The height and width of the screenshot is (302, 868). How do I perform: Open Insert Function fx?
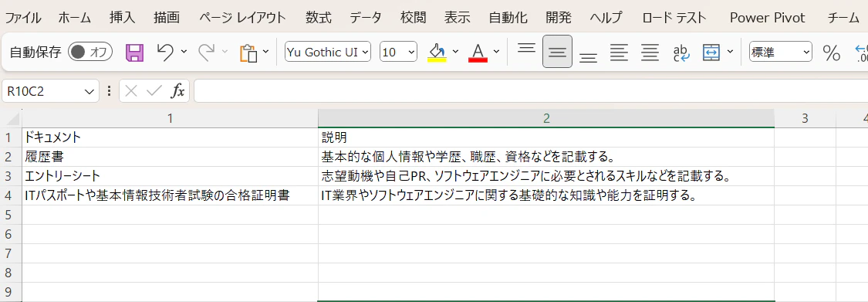(177, 91)
